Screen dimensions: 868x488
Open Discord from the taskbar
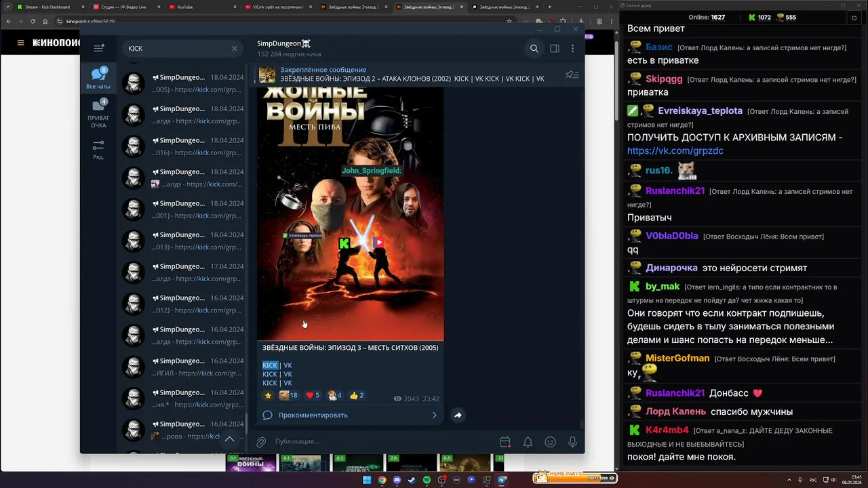(x=397, y=480)
